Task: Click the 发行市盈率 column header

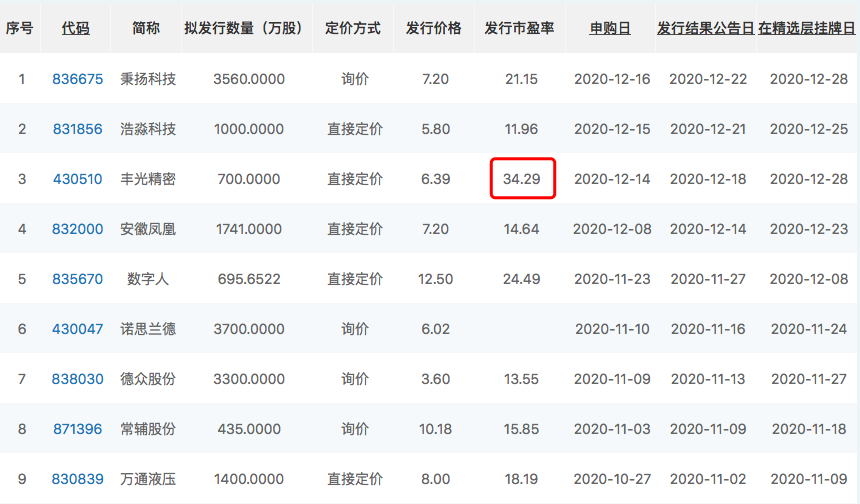Action: coord(519,28)
